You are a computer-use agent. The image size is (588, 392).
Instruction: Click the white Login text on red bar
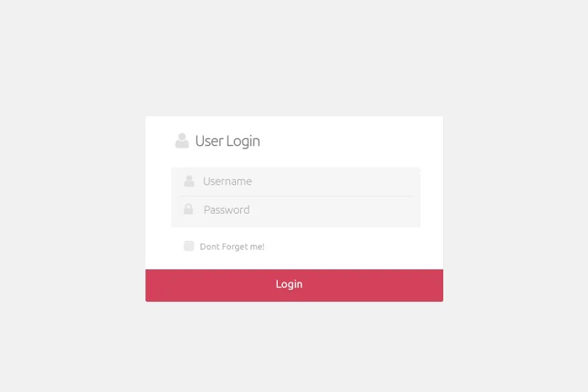pyautogui.click(x=289, y=284)
